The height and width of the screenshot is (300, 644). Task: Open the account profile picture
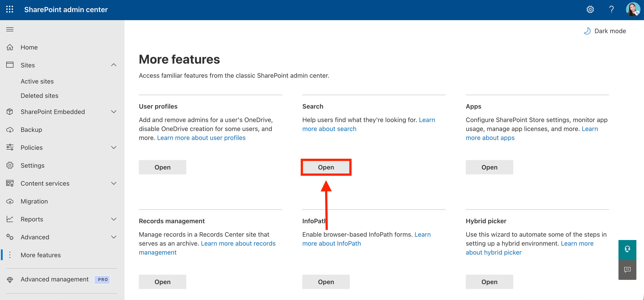point(633,9)
